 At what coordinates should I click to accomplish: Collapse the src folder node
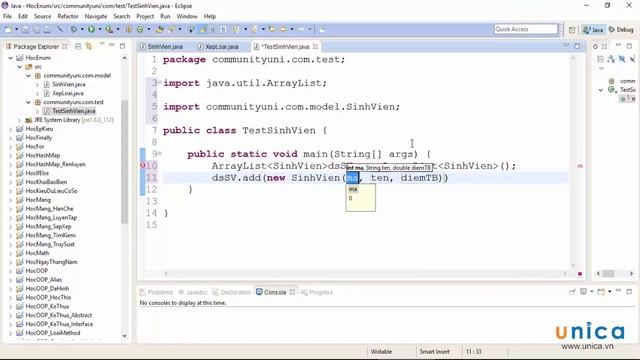pos(20,67)
